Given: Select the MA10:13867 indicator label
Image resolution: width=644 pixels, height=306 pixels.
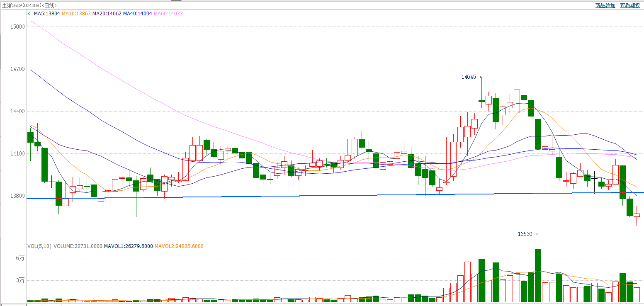Looking at the screenshot, I should pos(76,14).
